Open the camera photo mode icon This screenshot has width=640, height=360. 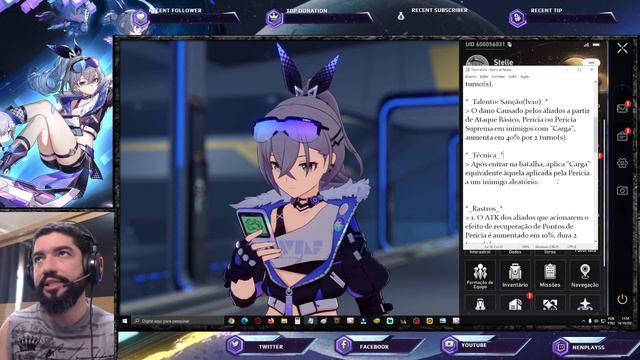click(622, 190)
